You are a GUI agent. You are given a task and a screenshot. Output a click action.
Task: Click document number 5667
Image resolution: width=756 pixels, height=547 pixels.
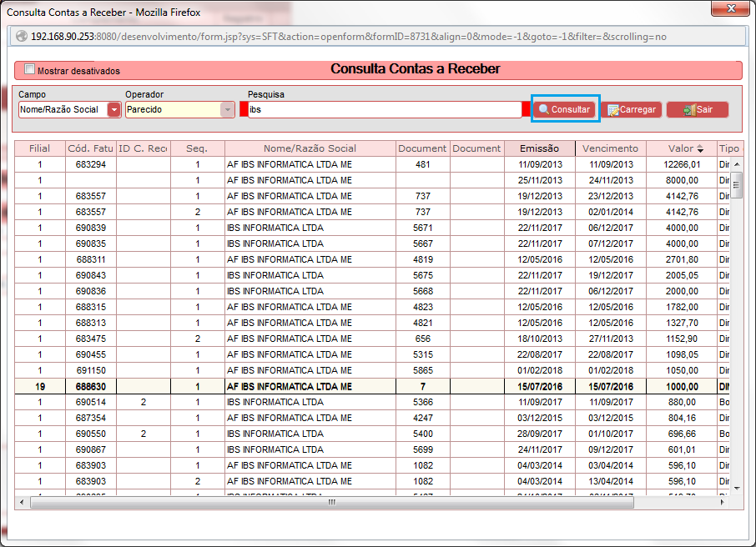point(423,243)
